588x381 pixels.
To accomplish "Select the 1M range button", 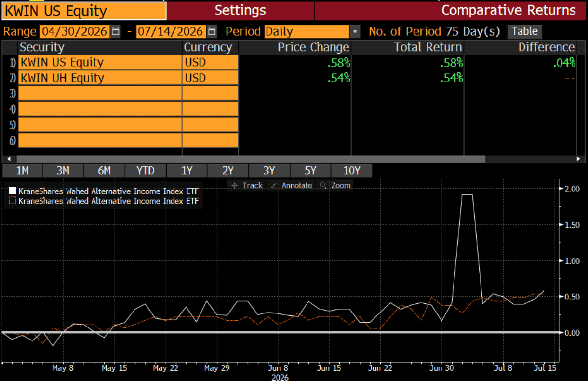I will pos(22,171).
